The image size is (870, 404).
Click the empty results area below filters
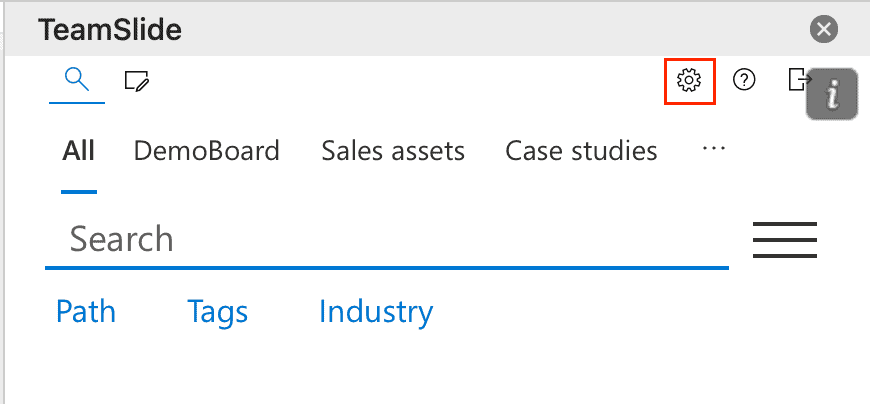pyautogui.click(x=435, y=369)
